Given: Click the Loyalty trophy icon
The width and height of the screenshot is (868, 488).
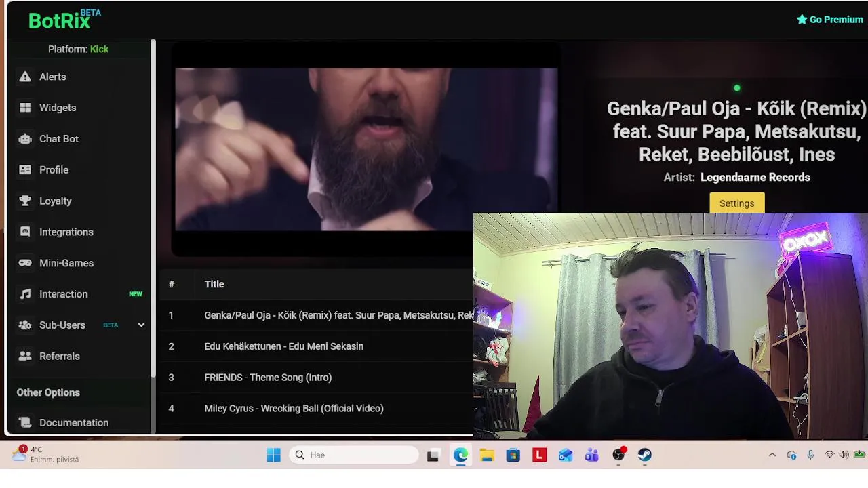Looking at the screenshot, I should pos(25,201).
